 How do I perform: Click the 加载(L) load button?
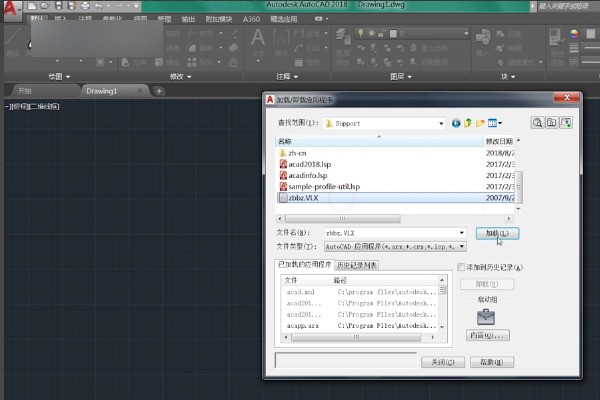[497, 233]
